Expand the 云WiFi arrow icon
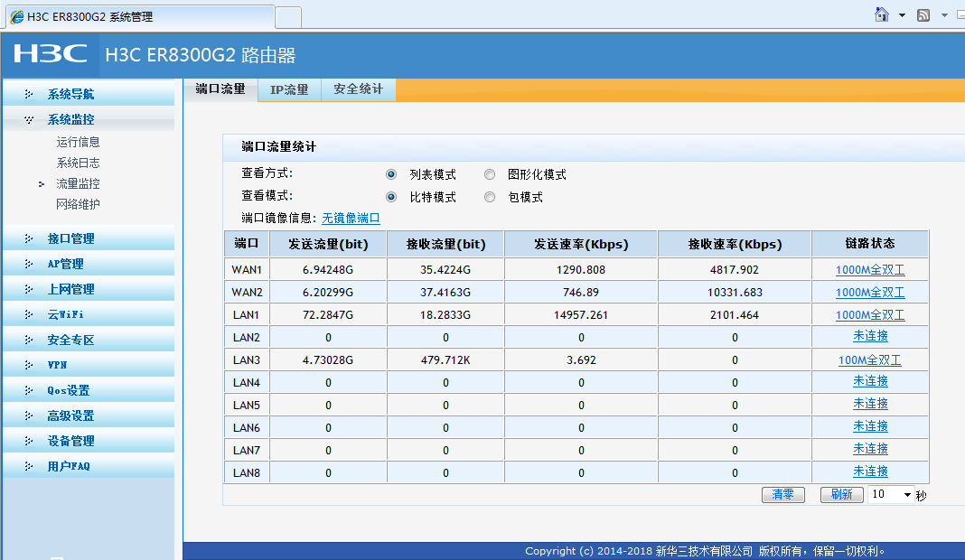 pos(28,313)
